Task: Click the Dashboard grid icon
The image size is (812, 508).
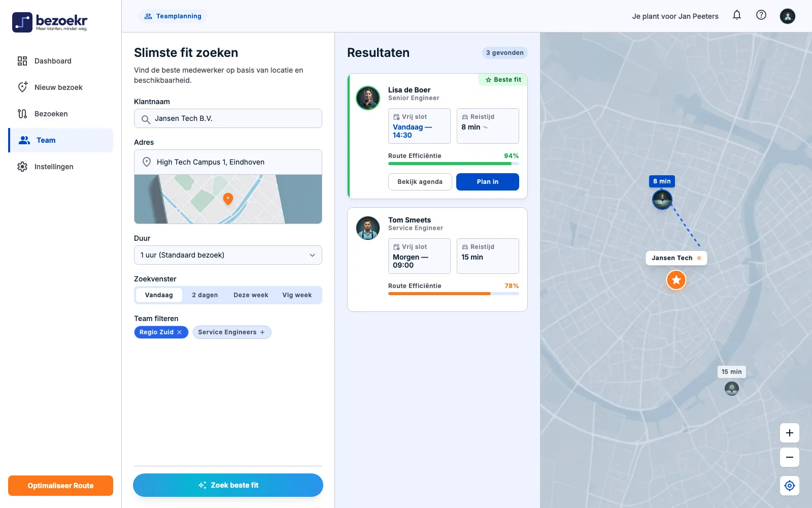Action: tap(22, 61)
